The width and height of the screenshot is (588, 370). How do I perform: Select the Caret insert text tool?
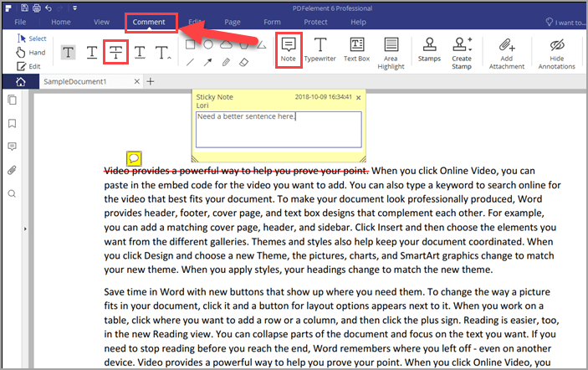(163, 52)
